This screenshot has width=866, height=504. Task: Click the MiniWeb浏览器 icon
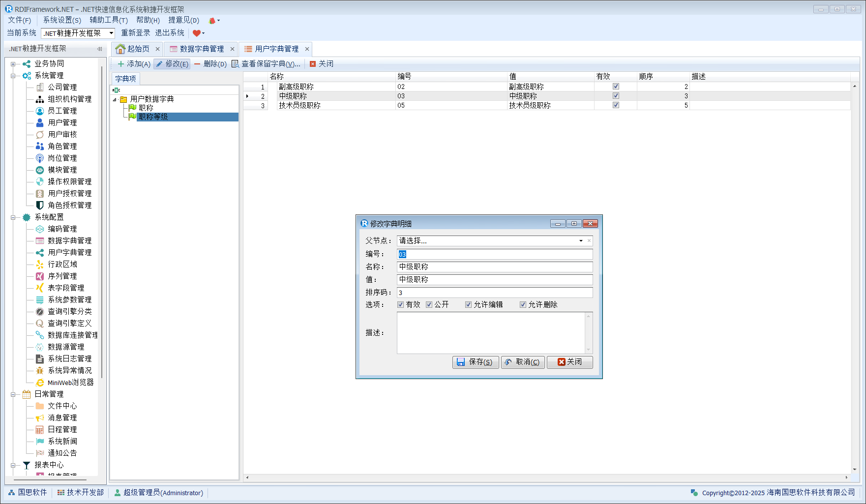tap(40, 382)
